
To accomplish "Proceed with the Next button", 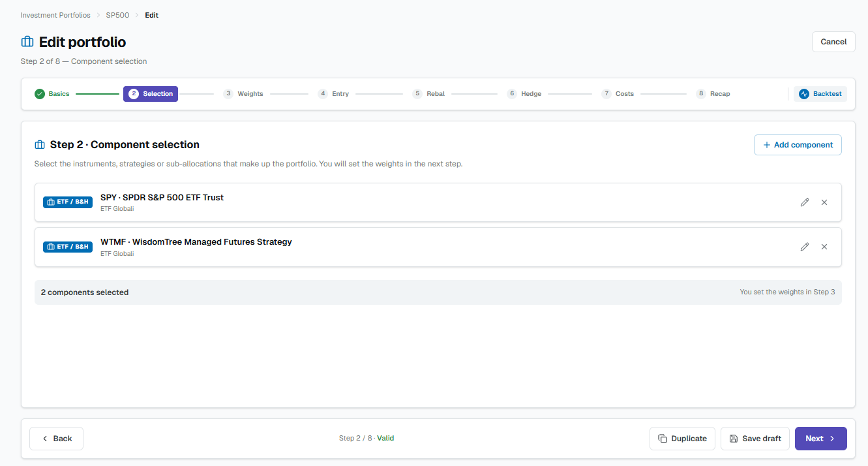I will point(821,439).
